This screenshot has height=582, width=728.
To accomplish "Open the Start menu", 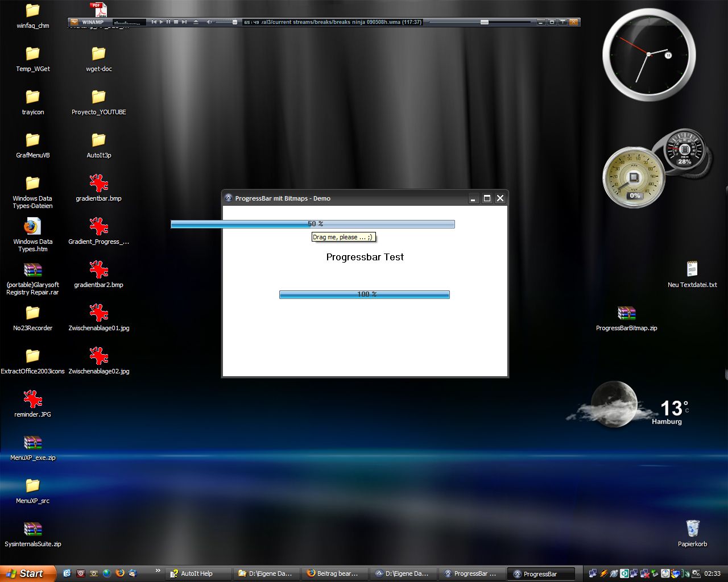I will click(27, 573).
